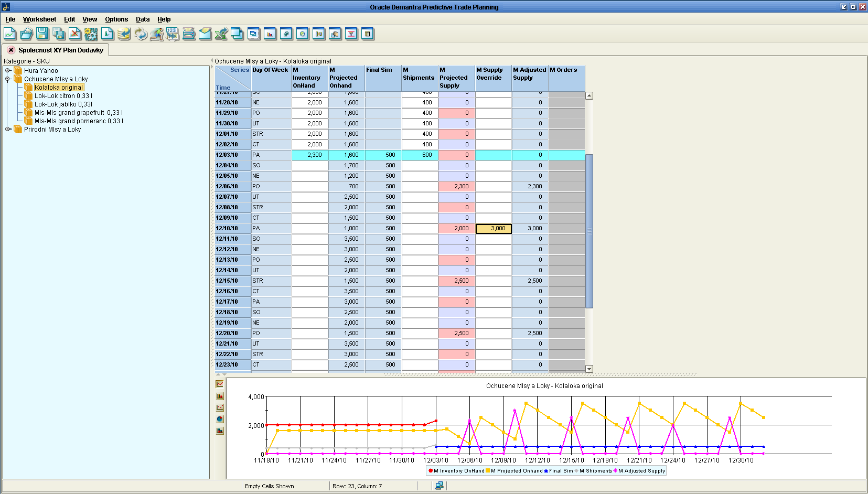The width and height of the screenshot is (868, 494).
Task: Click the M Projected Onhand column header
Action: [x=347, y=79]
